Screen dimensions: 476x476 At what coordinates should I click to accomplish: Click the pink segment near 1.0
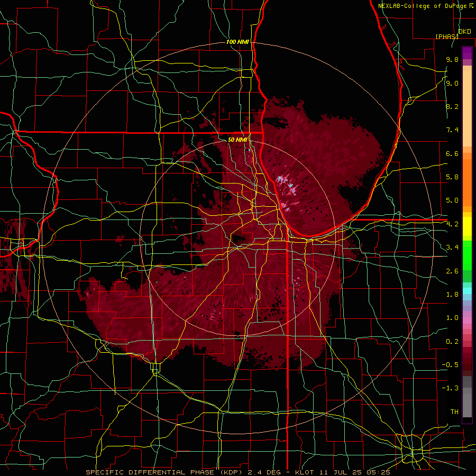pyautogui.click(x=467, y=321)
